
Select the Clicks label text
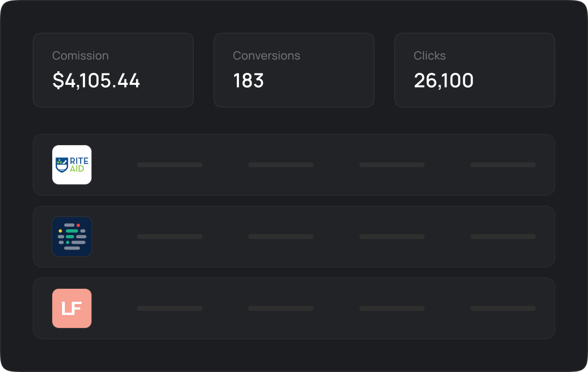pyautogui.click(x=430, y=55)
